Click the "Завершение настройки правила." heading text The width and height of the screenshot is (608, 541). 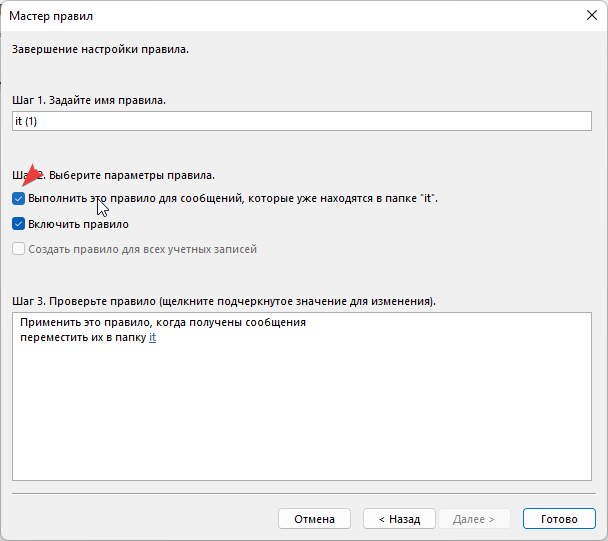tap(99, 49)
